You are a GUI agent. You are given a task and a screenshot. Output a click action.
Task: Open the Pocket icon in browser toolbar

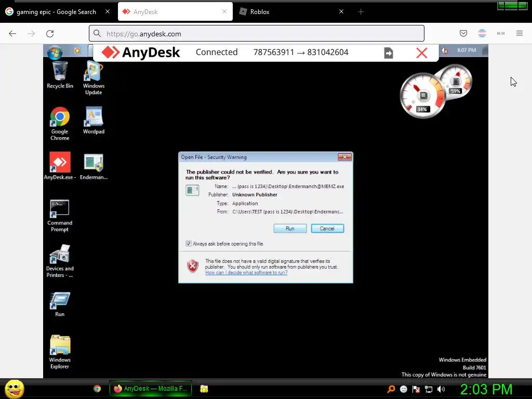(463, 33)
